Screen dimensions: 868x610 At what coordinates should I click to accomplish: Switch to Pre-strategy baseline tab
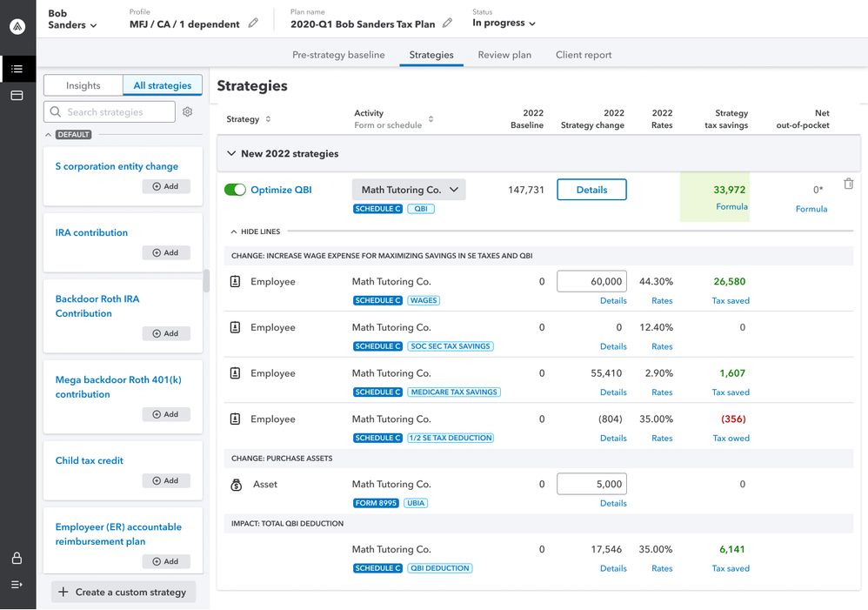pyautogui.click(x=338, y=55)
